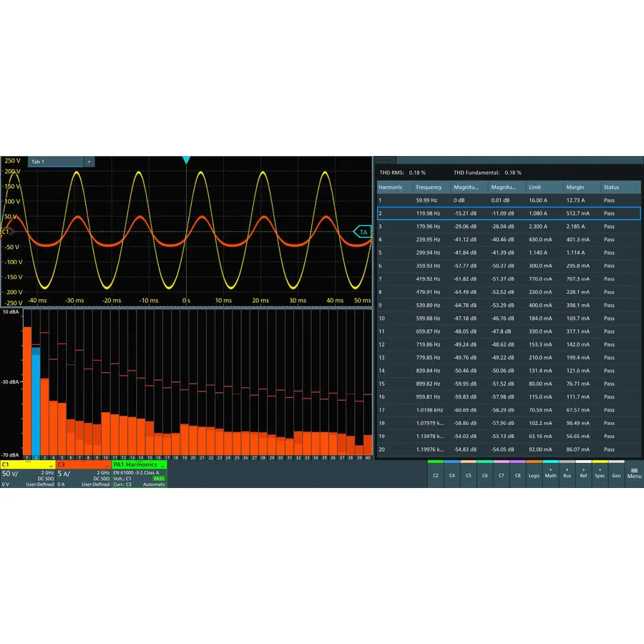This screenshot has width=644, height=644.
Task: Add a Math waveform
Action: (551, 476)
